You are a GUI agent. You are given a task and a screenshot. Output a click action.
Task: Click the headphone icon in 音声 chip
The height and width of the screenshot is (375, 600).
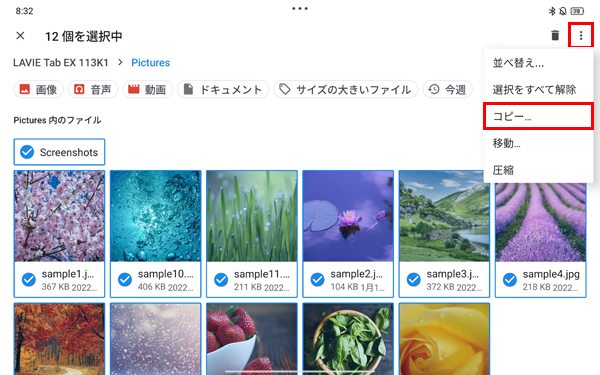point(79,90)
